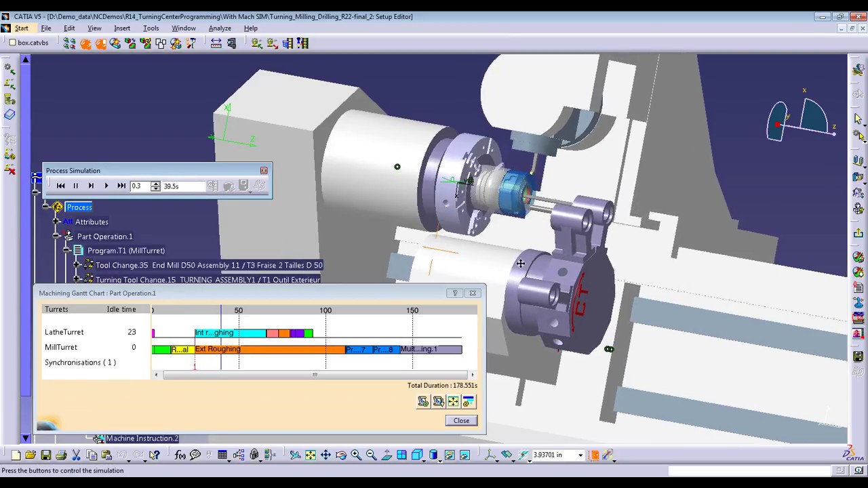This screenshot has width=868, height=488.
Task: Open the 3.93701 in units dropdown
Action: [x=580, y=455]
